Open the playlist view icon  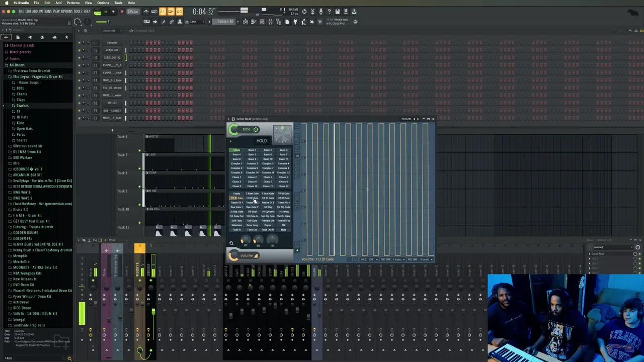tap(246, 22)
